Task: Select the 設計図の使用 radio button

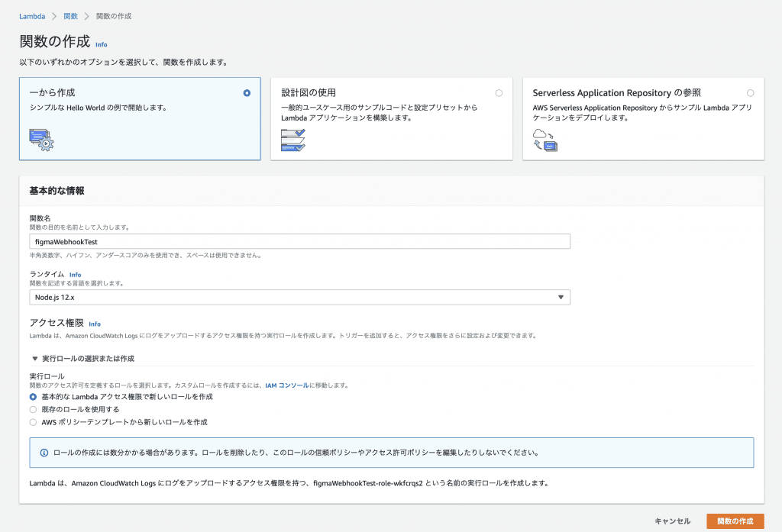Action: (499, 93)
